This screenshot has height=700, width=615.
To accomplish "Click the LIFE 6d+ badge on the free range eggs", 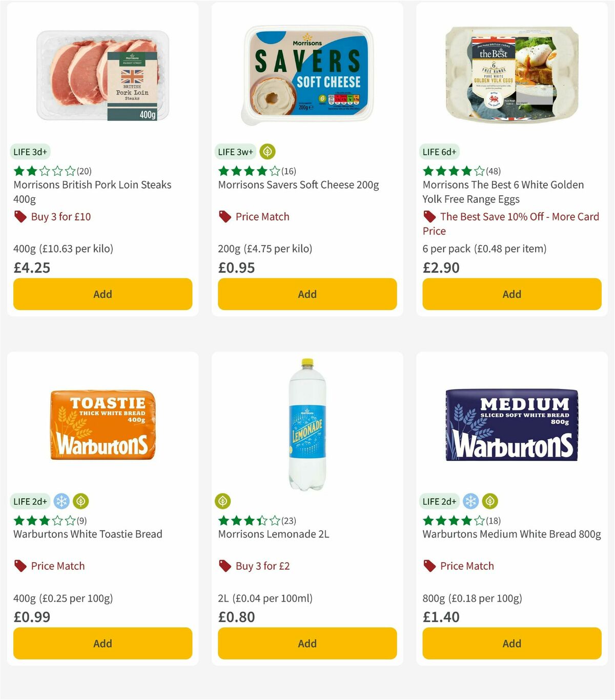I will click(x=439, y=152).
